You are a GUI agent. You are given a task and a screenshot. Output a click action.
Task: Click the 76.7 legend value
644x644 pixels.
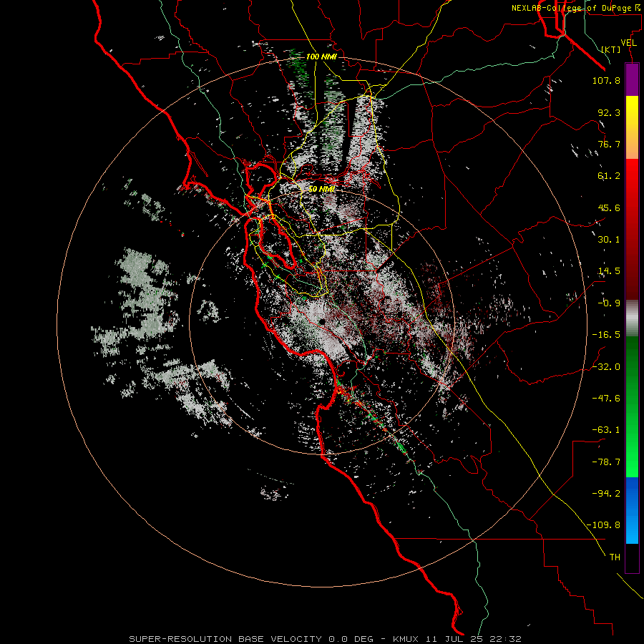(609, 144)
